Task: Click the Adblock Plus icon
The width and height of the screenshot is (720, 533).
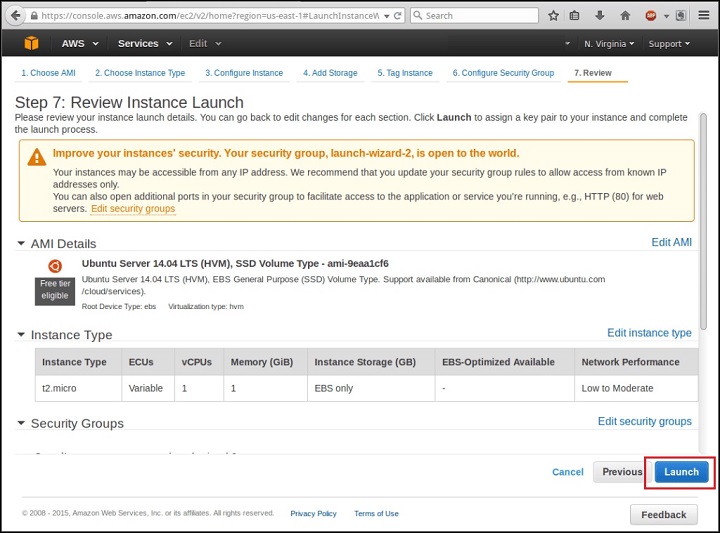Action: pyautogui.click(x=651, y=16)
